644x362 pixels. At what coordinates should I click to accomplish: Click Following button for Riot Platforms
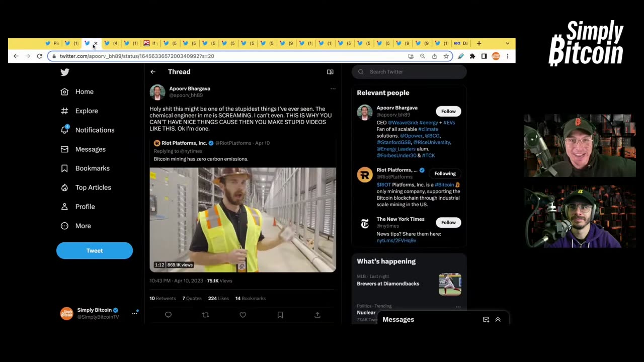[x=445, y=173]
